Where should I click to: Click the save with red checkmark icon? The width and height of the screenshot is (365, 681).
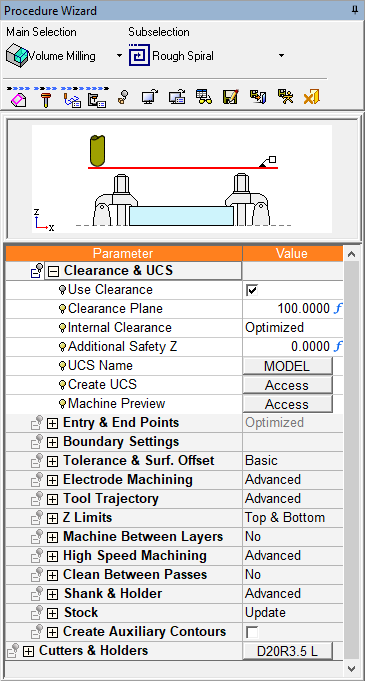230,97
